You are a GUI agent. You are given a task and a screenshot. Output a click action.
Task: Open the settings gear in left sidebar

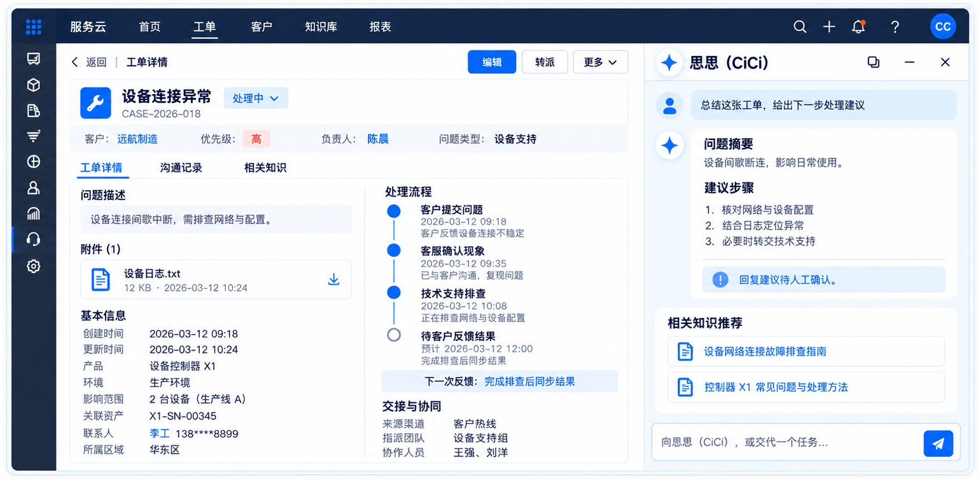point(34,266)
